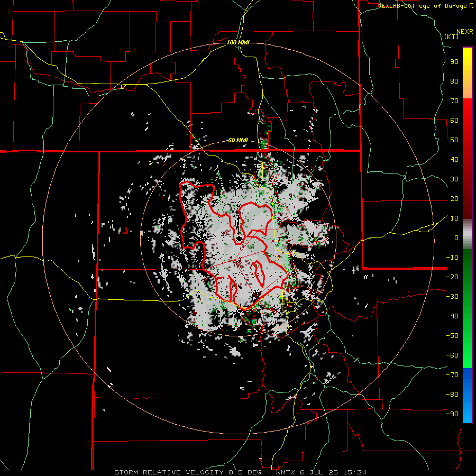This screenshot has width=476, height=476.
Task: Click the 0 value on velocity scale
Action: click(x=456, y=237)
